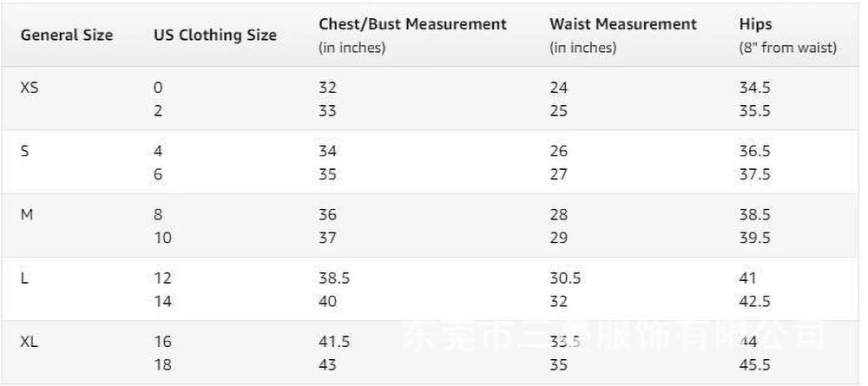
Task: Click US clothing size 14
Action: point(163,302)
